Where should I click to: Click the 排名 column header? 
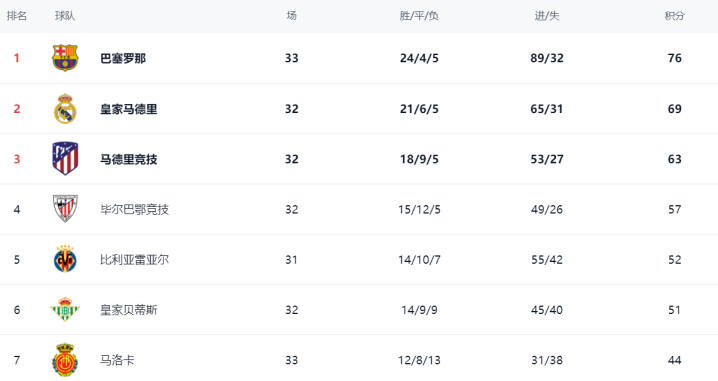coord(17,16)
